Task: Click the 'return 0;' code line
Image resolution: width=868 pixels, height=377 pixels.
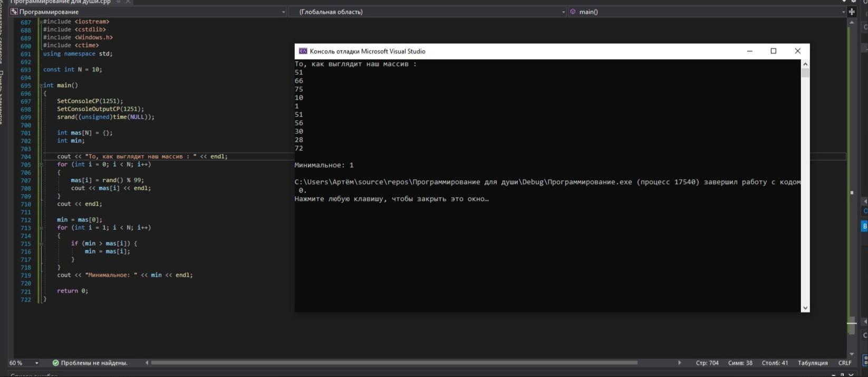Action: (73, 291)
